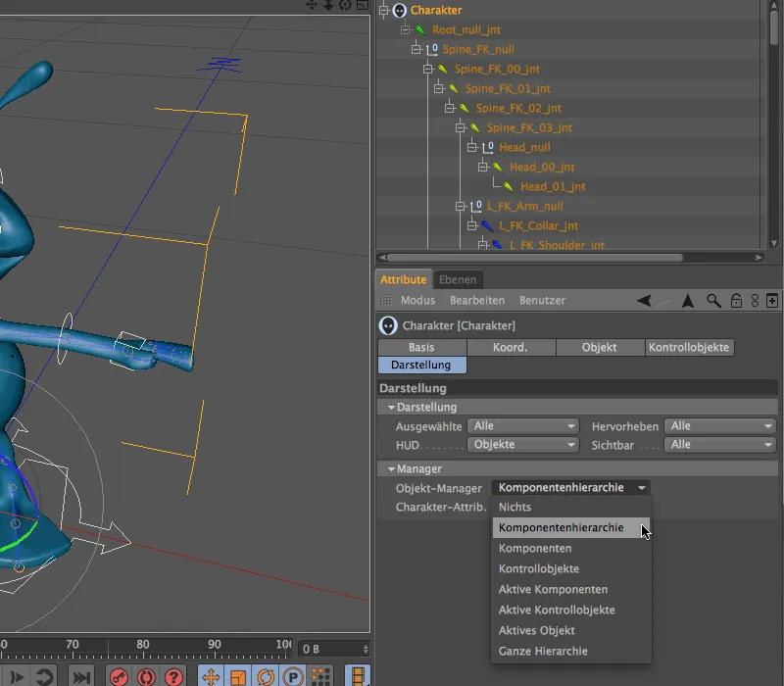Toggle Rotation keyframe recording circular-arrows icon

[266, 677]
